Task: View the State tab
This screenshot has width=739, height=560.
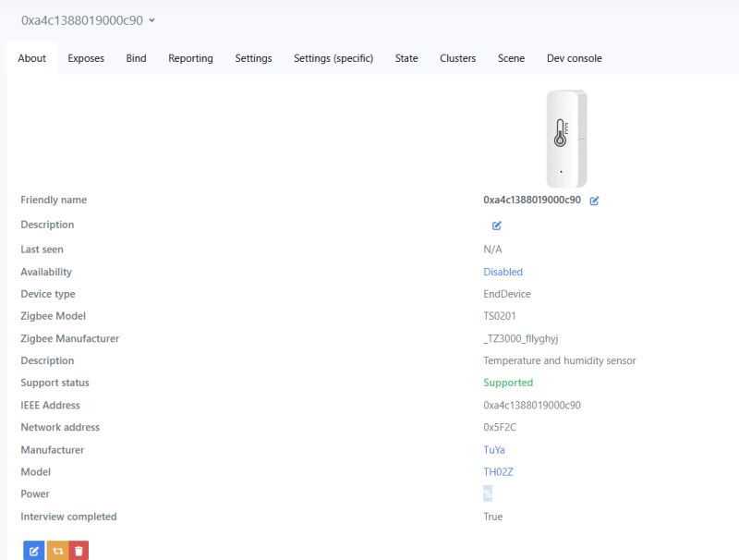Action: tap(406, 58)
